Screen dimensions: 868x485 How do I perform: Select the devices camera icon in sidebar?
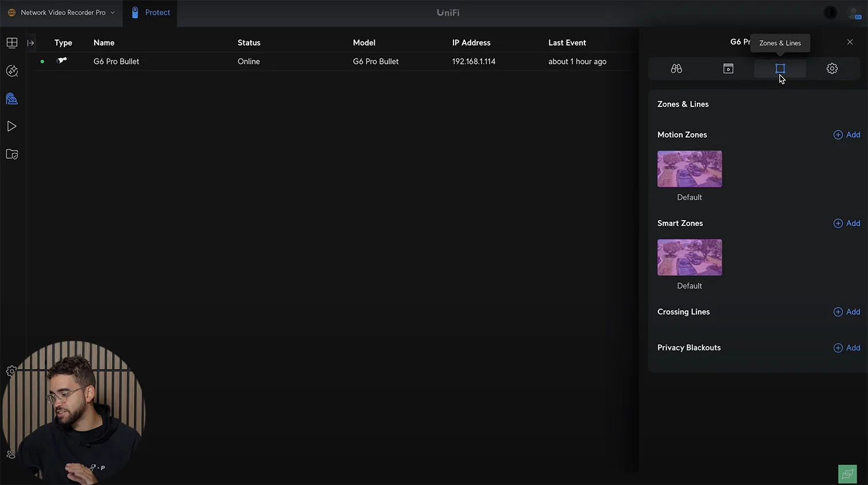[11, 99]
